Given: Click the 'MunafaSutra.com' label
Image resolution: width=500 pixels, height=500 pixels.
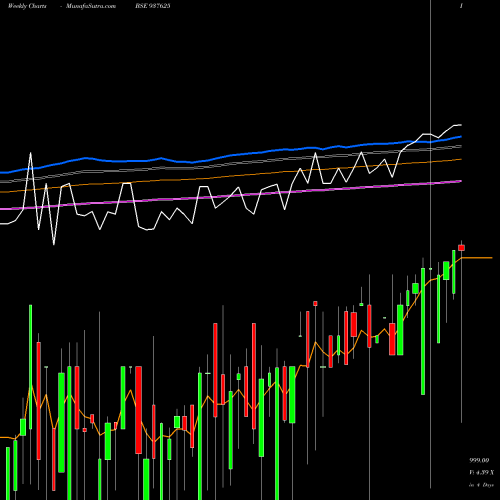Looking at the screenshot, I should point(91,6).
